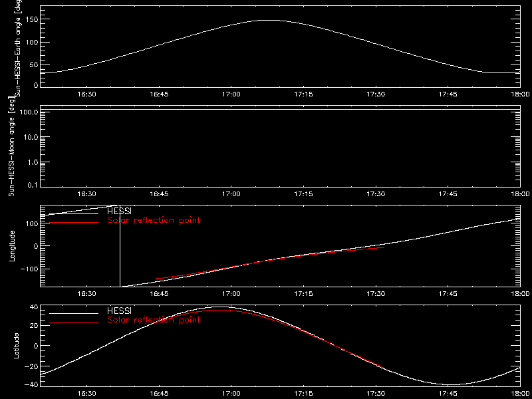Click the HESSI legend label in Longitude plot
Image resolution: width=532 pixels, height=399 pixels.
[x=119, y=211]
